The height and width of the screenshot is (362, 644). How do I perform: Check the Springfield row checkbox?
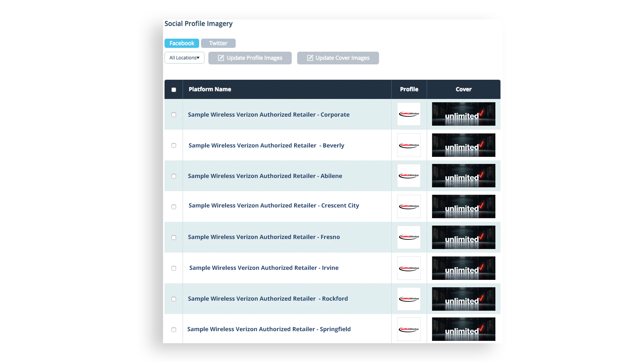coord(174,330)
